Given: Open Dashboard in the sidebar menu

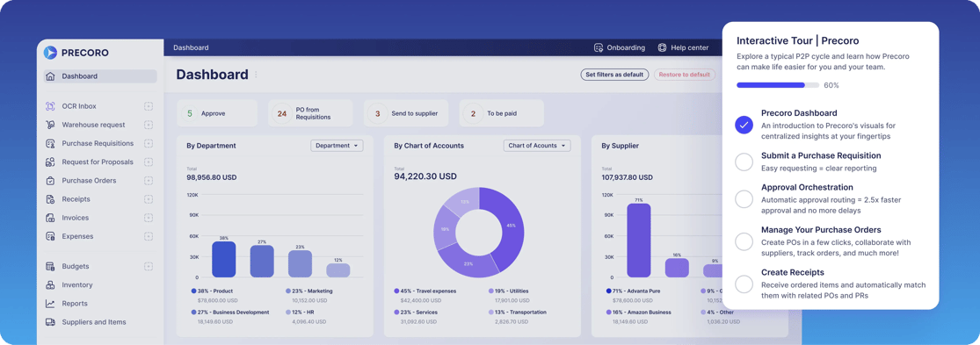Looking at the screenshot, I should (x=100, y=76).
